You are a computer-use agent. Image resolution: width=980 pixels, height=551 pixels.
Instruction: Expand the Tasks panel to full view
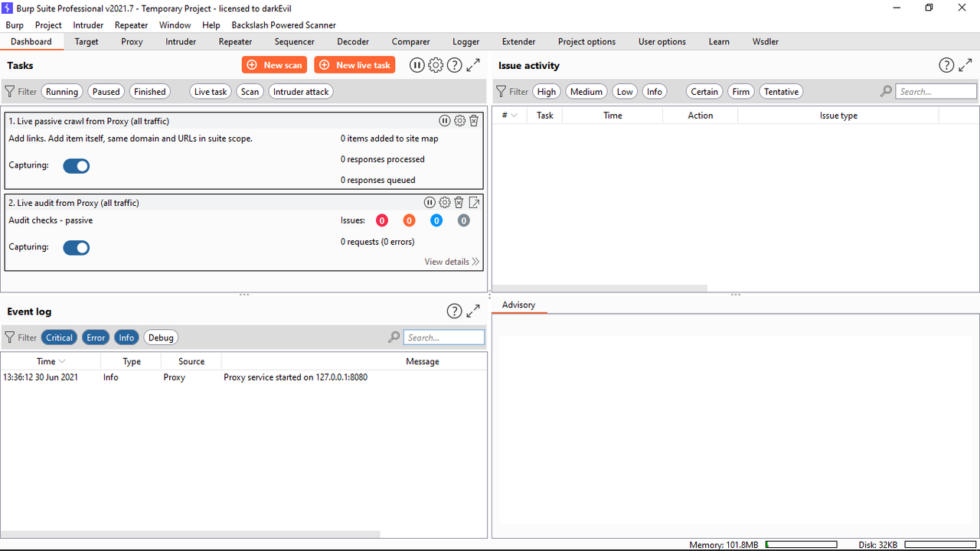[473, 65]
